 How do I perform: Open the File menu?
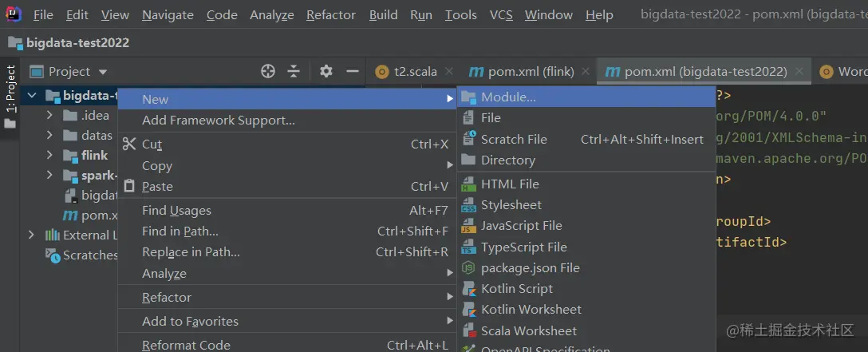(x=43, y=15)
